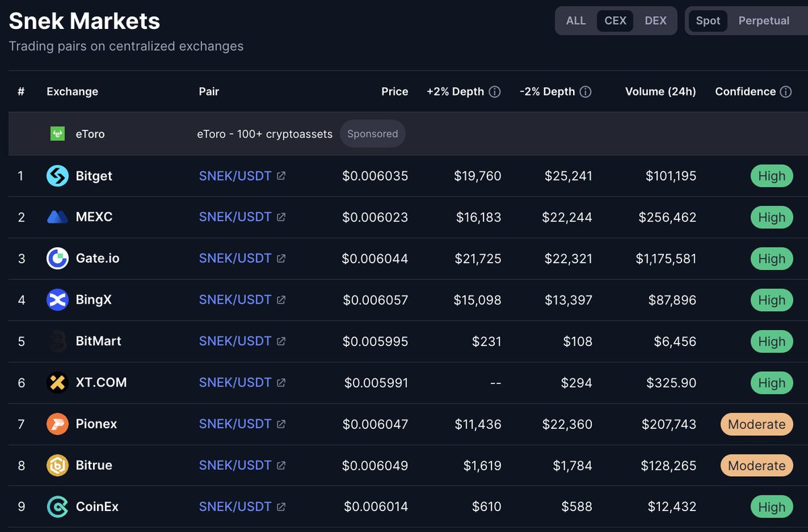The width and height of the screenshot is (808, 532).
Task: Click external link icon in CoinEx row
Action: pos(281,507)
